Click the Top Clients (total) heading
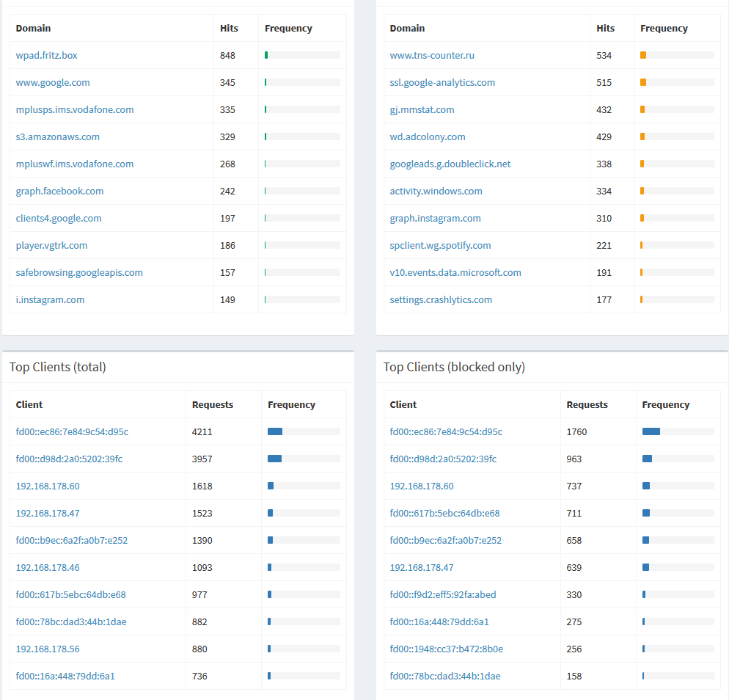Image resolution: width=729 pixels, height=700 pixels. (58, 367)
